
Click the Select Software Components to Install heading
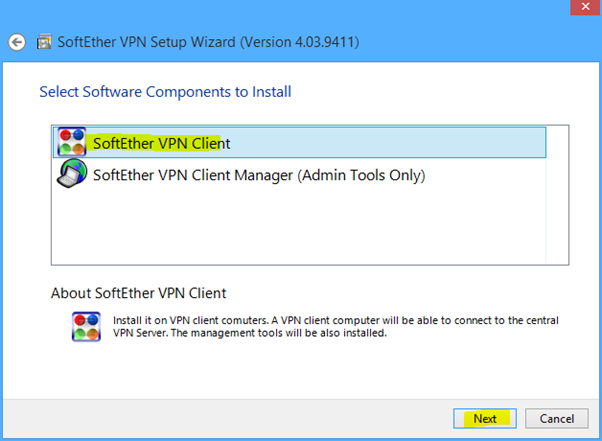(x=165, y=92)
